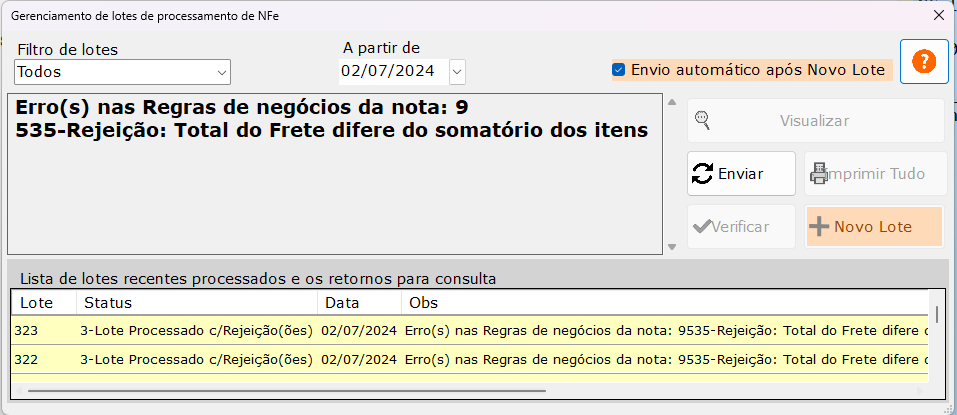The image size is (957, 415).
Task: Click the Data column header
Action: tap(340, 302)
